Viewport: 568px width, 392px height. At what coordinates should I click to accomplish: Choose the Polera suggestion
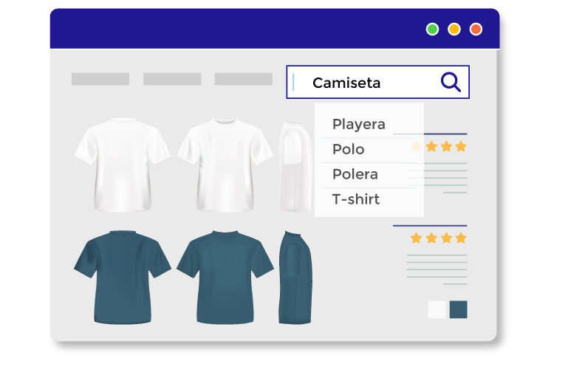[x=368, y=174]
